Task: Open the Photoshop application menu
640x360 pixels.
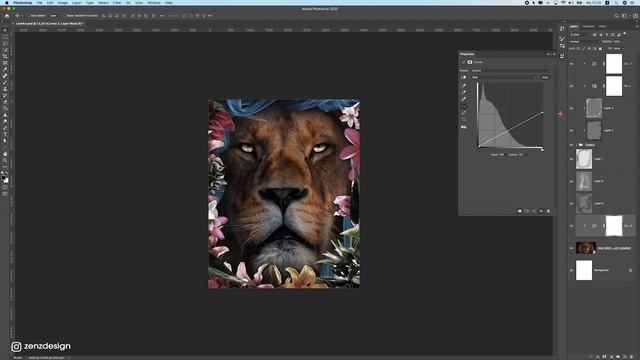Action: point(22,2)
